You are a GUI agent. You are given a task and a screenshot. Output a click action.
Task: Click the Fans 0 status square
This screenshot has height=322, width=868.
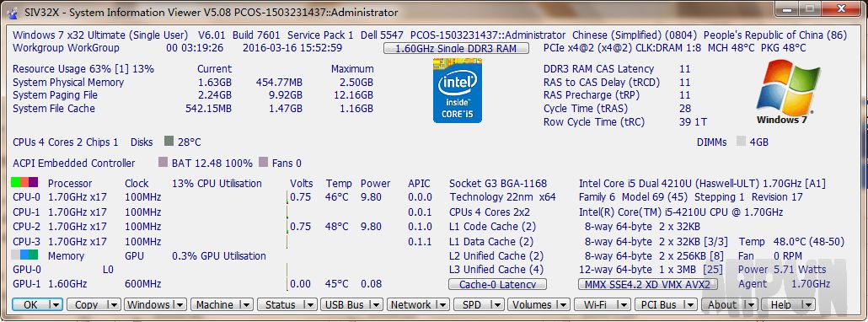[x=263, y=162]
